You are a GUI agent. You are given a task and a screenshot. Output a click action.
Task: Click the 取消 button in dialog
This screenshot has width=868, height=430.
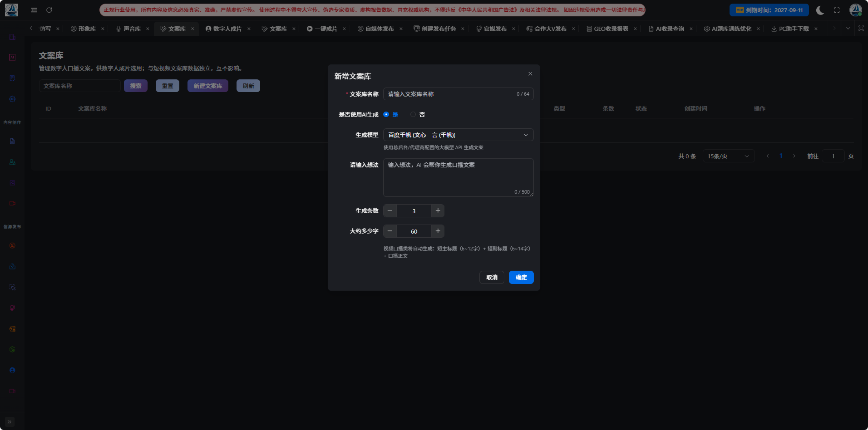tap(492, 277)
